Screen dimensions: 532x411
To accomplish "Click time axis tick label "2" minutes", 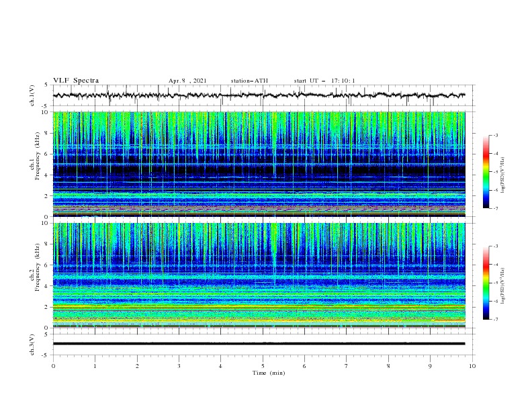I will 137,366.
